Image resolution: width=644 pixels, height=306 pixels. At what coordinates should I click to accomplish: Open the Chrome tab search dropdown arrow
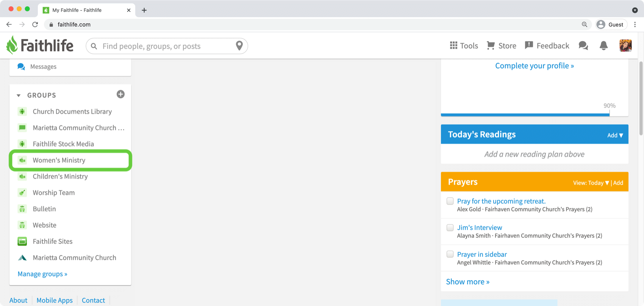click(x=635, y=10)
